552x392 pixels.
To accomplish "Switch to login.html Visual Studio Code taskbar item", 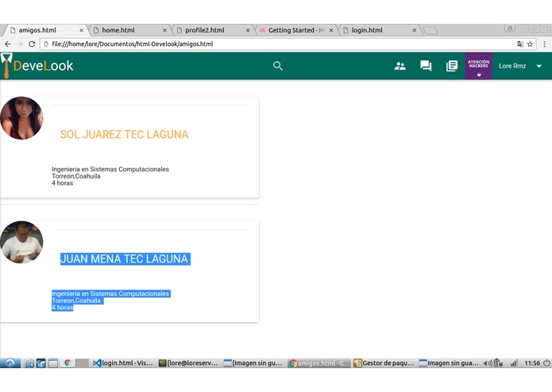I will pyautogui.click(x=123, y=363).
